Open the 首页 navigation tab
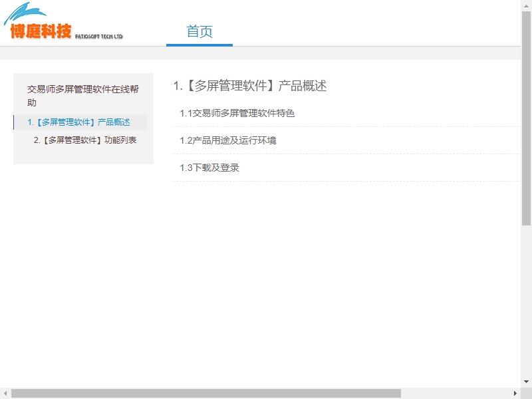The width and height of the screenshot is (532, 399). tap(199, 31)
